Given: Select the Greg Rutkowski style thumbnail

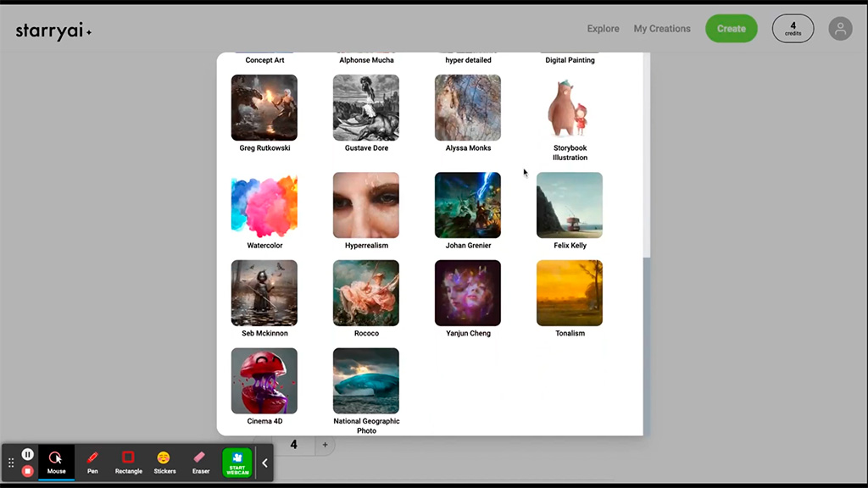Looking at the screenshot, I should 264,108.
